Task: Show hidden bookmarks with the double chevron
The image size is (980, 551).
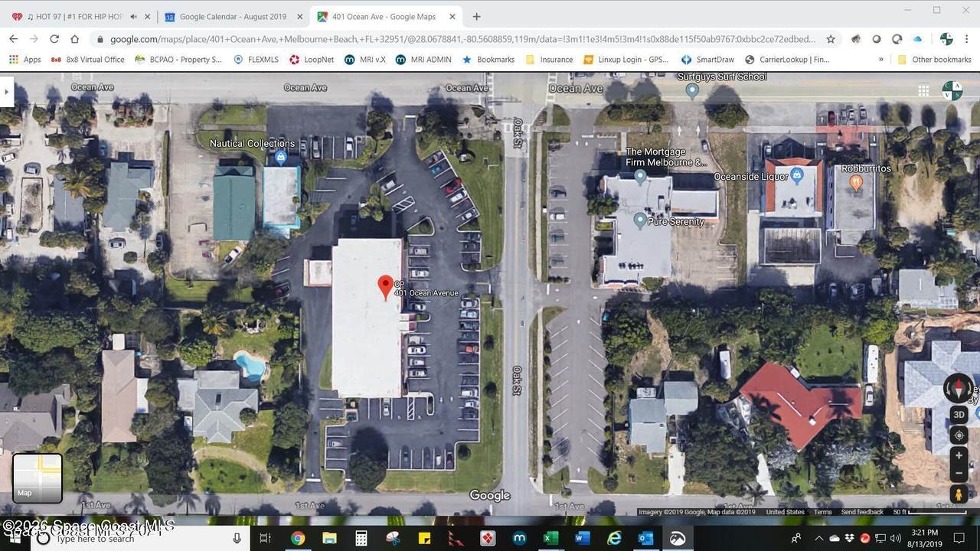Action: tap(880, 59)
